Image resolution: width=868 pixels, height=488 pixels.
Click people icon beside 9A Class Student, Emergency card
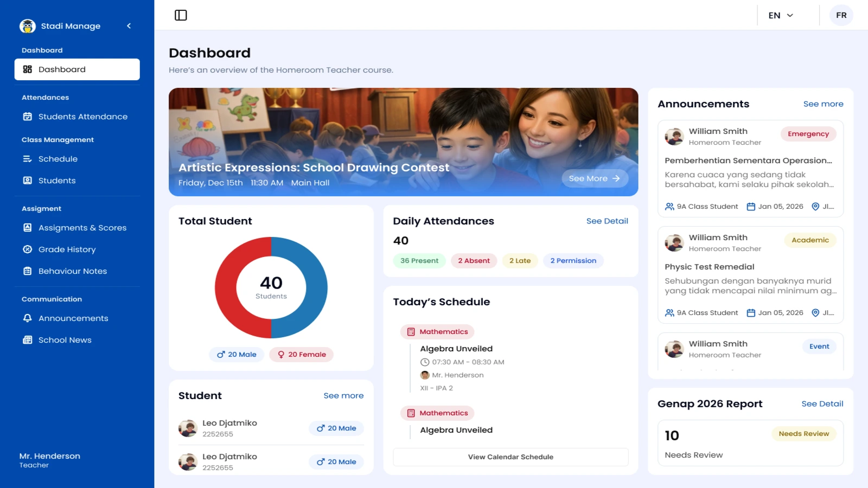(x=669, y=207)
